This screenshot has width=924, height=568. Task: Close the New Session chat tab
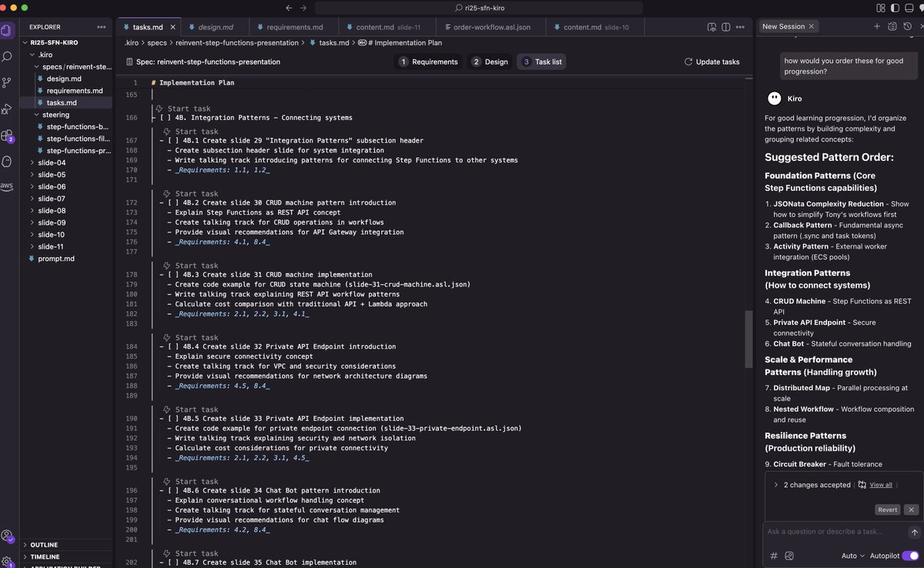(812, 26)
